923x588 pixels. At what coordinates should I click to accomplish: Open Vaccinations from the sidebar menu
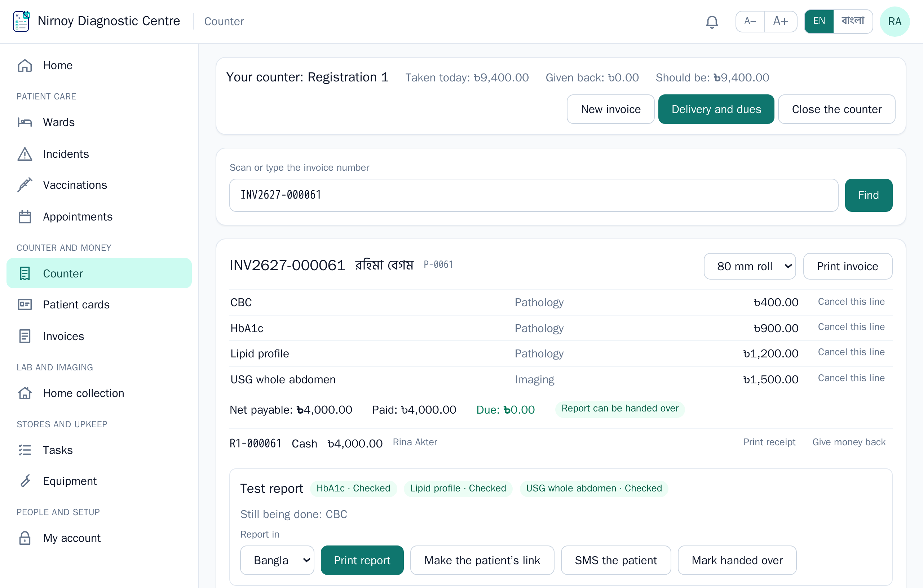pyautogui.click(x=99, y=185)
